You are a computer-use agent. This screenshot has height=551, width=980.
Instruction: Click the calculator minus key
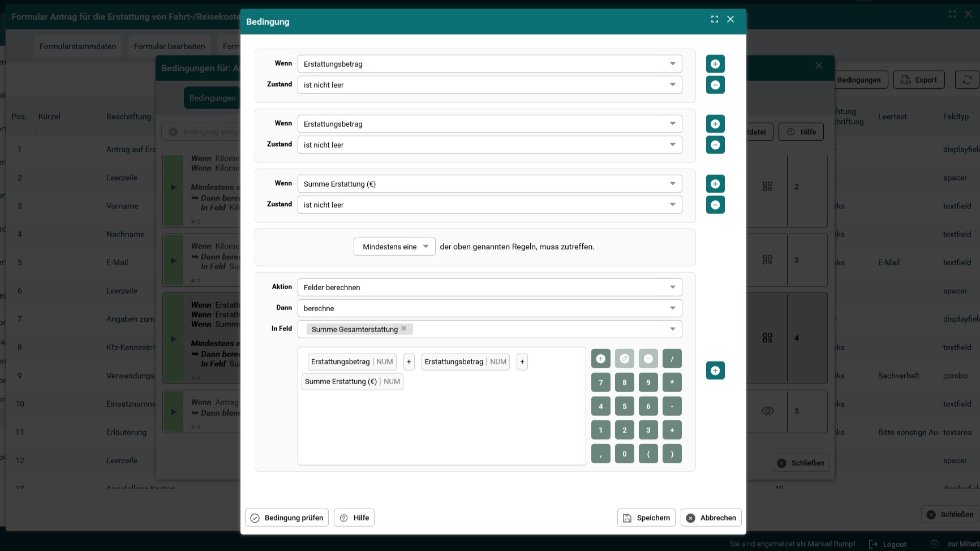click(672, 406)
